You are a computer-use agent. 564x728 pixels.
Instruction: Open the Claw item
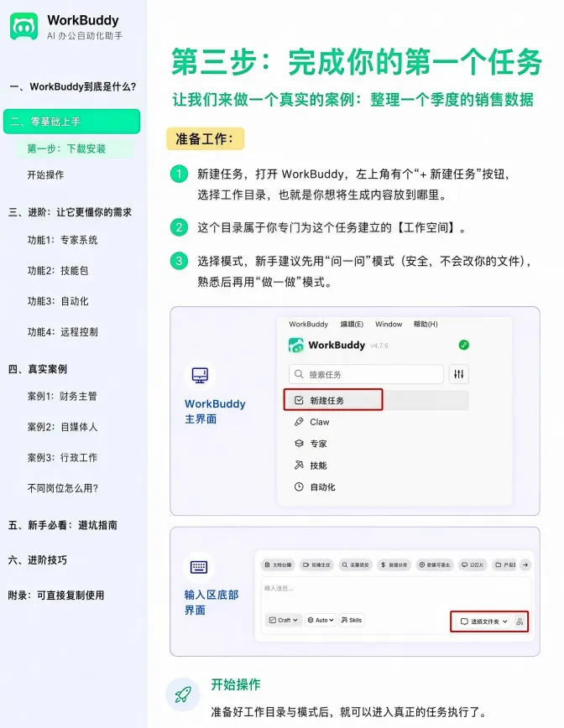tap(312, 422)
